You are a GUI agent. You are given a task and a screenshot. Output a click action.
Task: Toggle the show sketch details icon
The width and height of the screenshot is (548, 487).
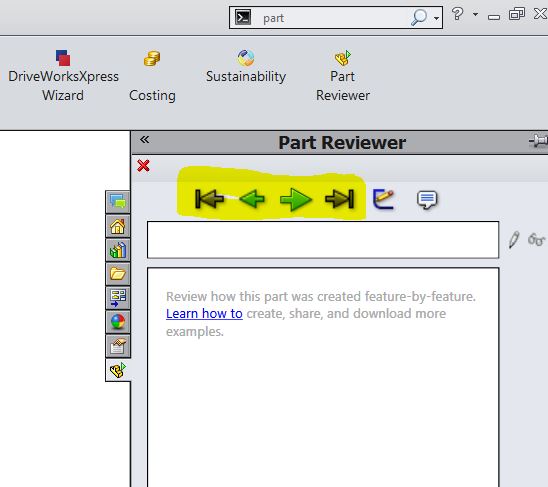tap(383, 199)
